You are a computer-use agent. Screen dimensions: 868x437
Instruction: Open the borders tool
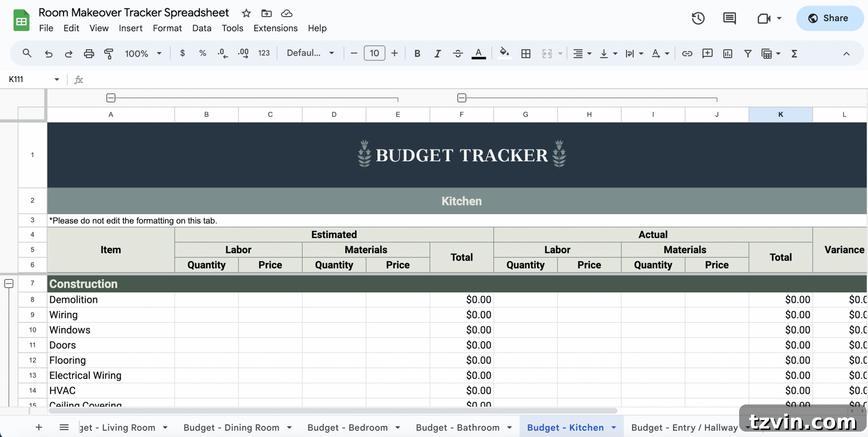coord(526,54)
